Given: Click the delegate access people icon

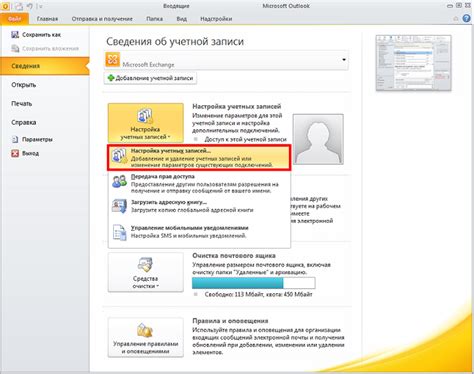Looking at the screenshot, I should [119, 181].
